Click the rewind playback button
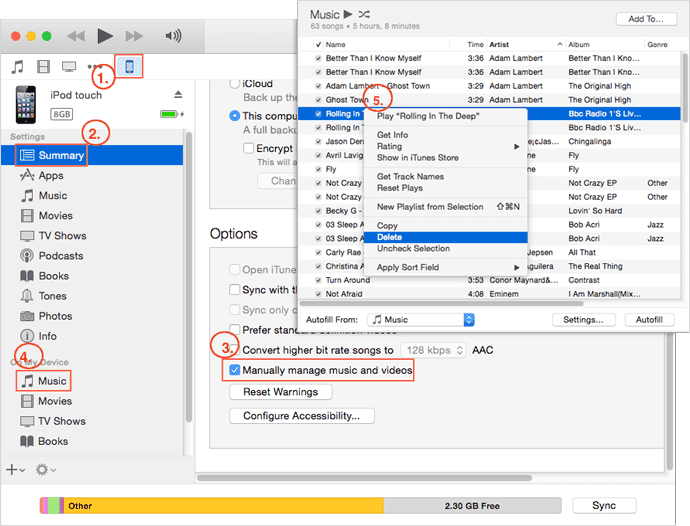The image size is (690, 526). (76, 36)
